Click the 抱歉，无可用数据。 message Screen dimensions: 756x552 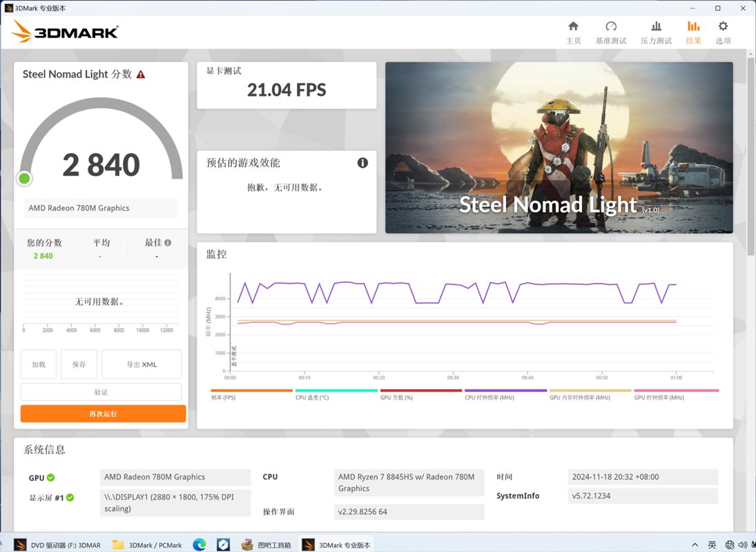pyautogui.click(x=285, y=188)
